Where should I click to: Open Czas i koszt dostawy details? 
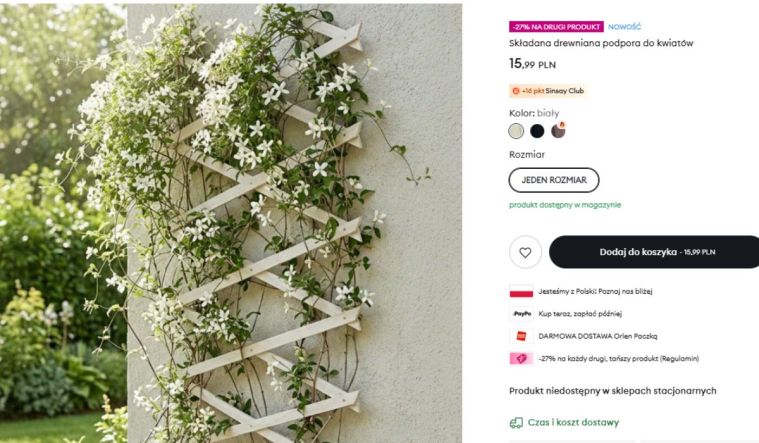coord(573,423)
